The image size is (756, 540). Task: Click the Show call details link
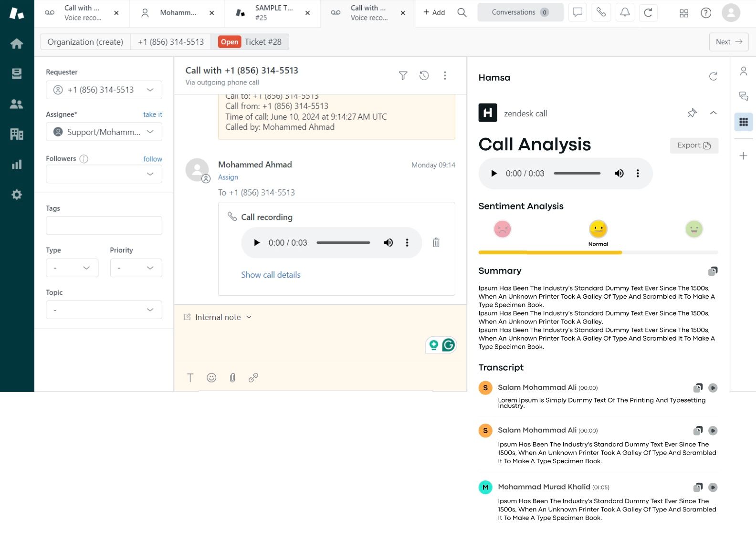click(x=271, y=275)
